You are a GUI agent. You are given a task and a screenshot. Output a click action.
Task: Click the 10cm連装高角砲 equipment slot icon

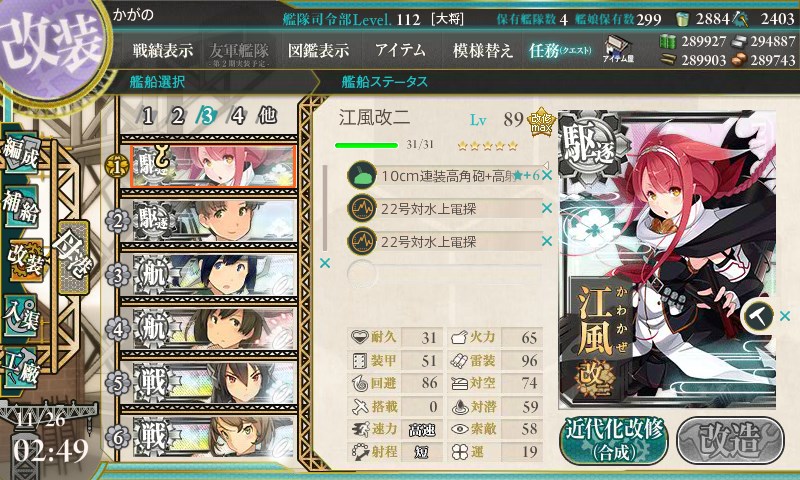coord(362,175)
